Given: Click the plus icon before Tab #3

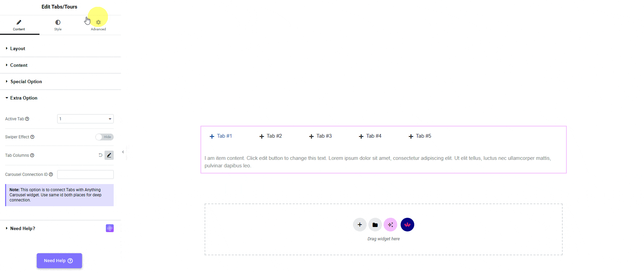Looking at the screenshot, I should 311,136.
